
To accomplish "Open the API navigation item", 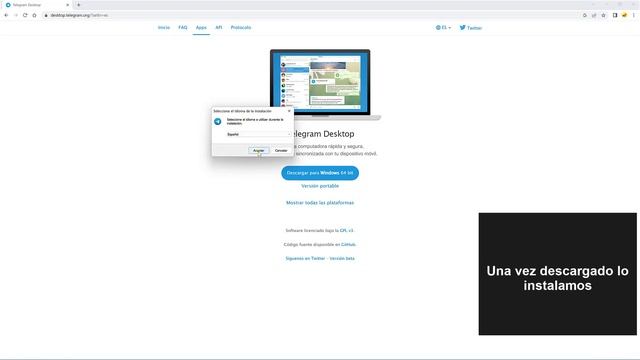I will [x=219, y=27].
